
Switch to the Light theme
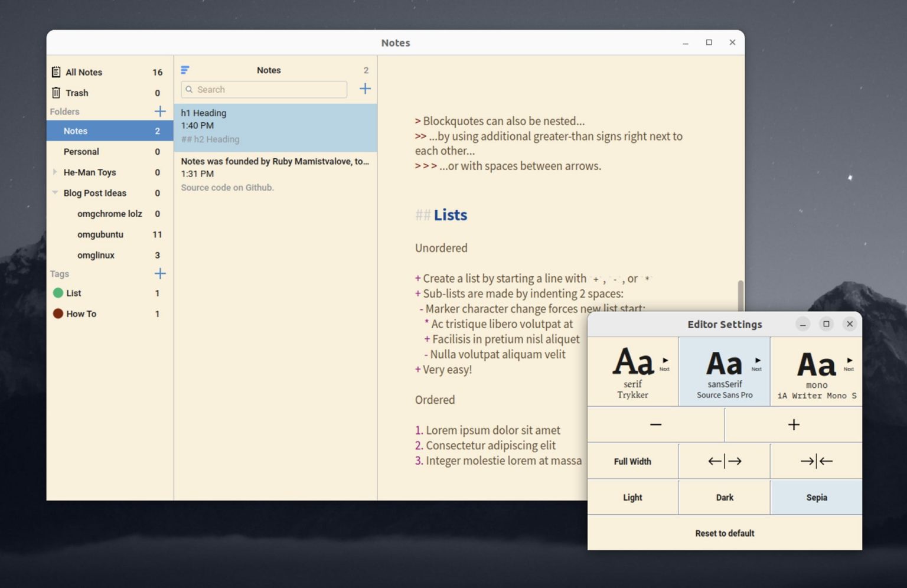point(632,497)
